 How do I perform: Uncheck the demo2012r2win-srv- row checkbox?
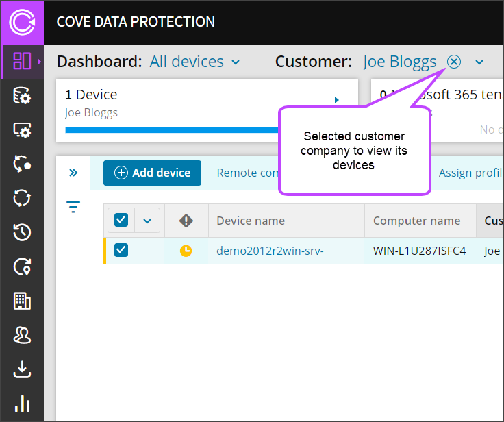pyautogui.click(x=121, y=251)
